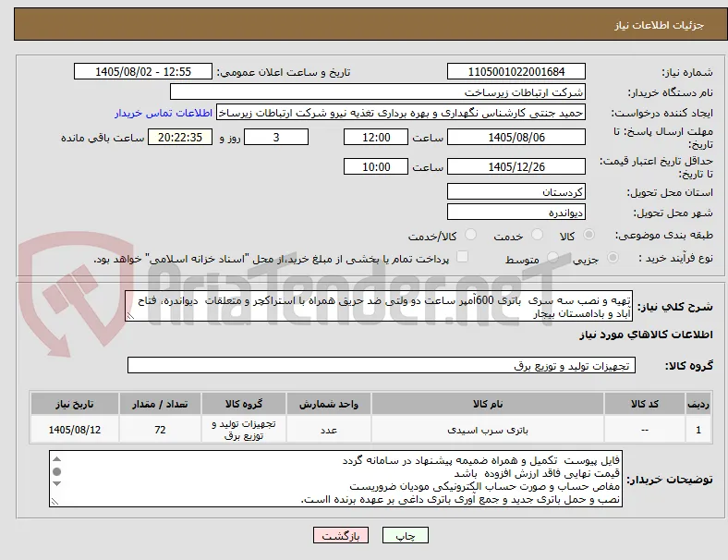Click scroll down arrow in buyer notes
This screenshot has width=728, height=560.
pos(56,484)
